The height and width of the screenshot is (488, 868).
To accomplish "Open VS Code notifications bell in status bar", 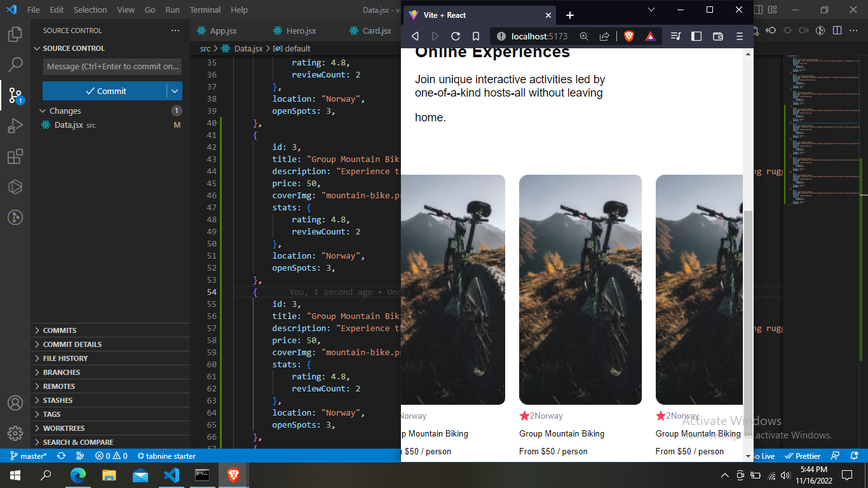I will pyautogui.click(x=853, y=456).
